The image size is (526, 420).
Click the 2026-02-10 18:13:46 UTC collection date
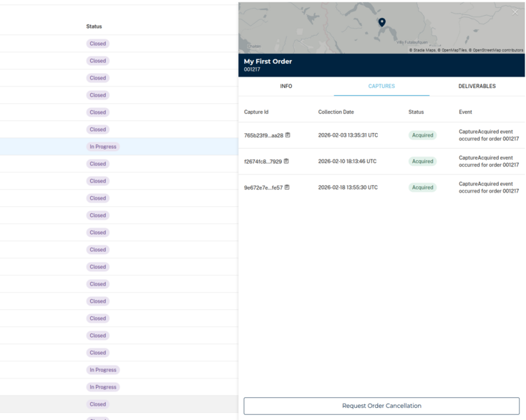click(347, 162)
